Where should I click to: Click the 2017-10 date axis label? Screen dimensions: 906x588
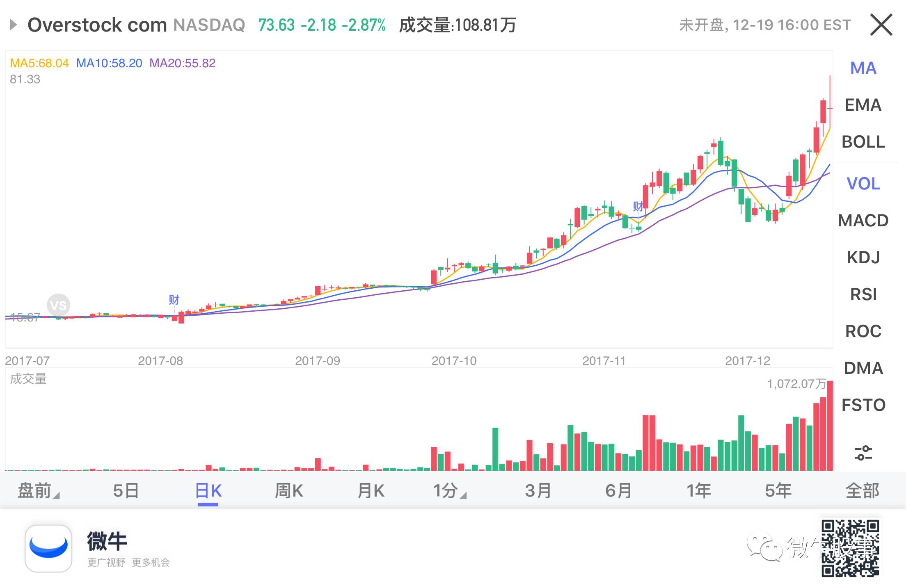point(454,361)
